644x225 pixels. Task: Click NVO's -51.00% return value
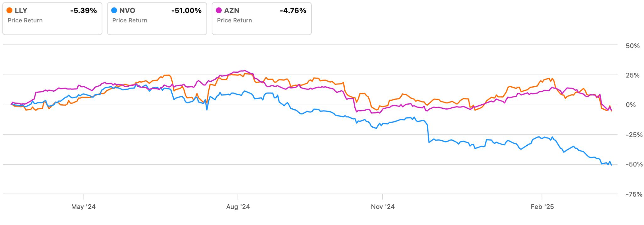(186, 11)
